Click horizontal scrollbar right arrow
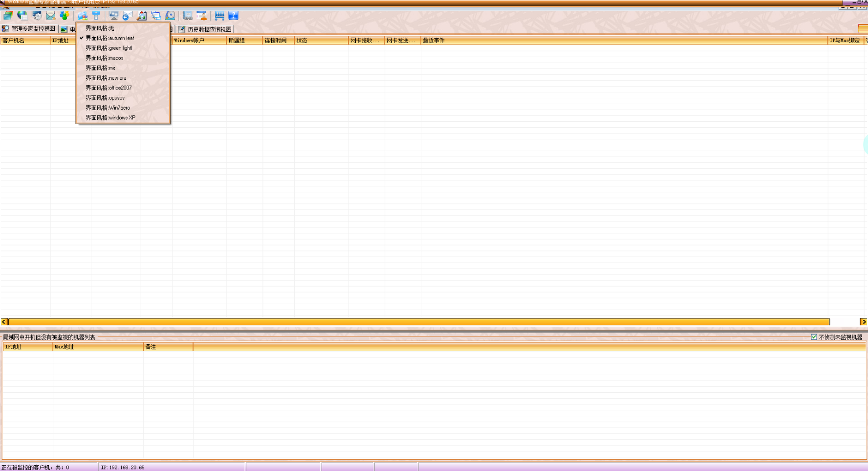868x471 pixels. (x=864, y=322)
